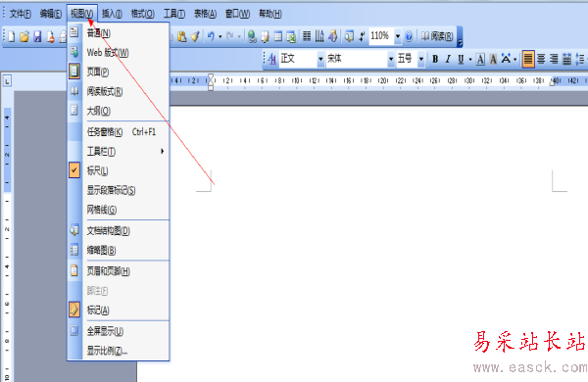Toggle the Bold formatting button
Screen dimensions: 588x382
click(435, 59)
